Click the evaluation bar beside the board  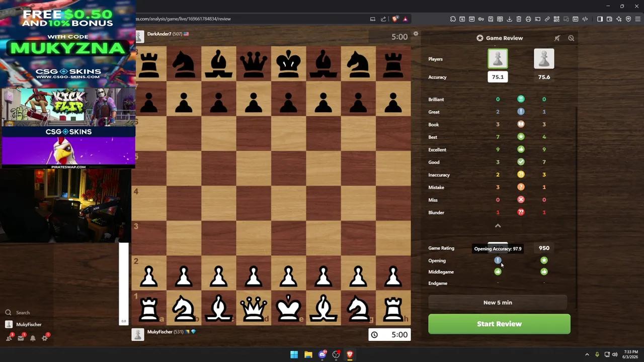point(124,284)
